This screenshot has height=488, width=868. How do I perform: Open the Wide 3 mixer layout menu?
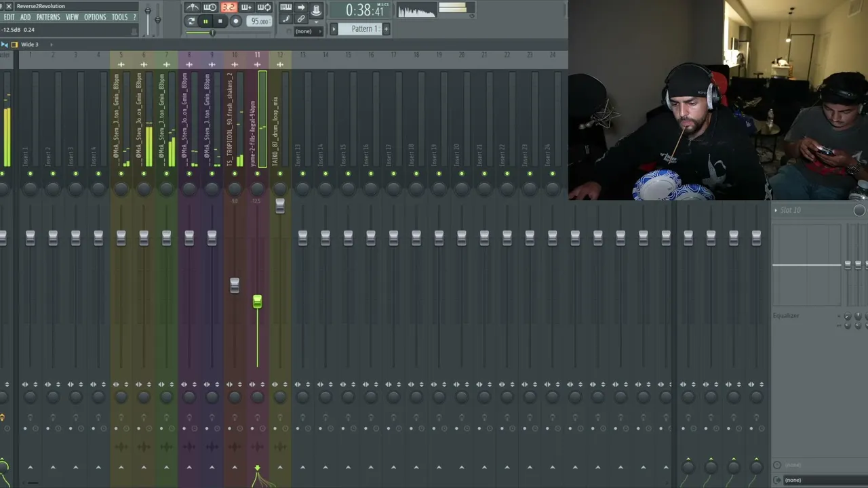click(30, 44)
